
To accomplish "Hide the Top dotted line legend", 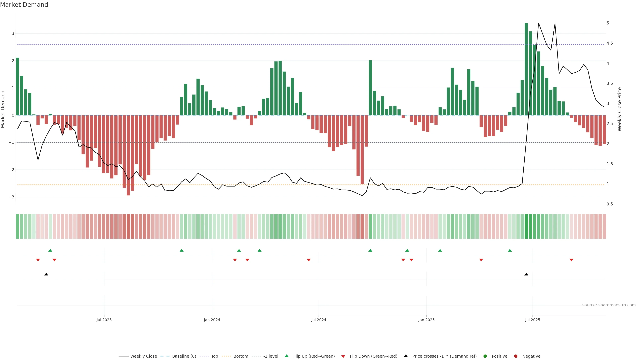I will (214, 356).
